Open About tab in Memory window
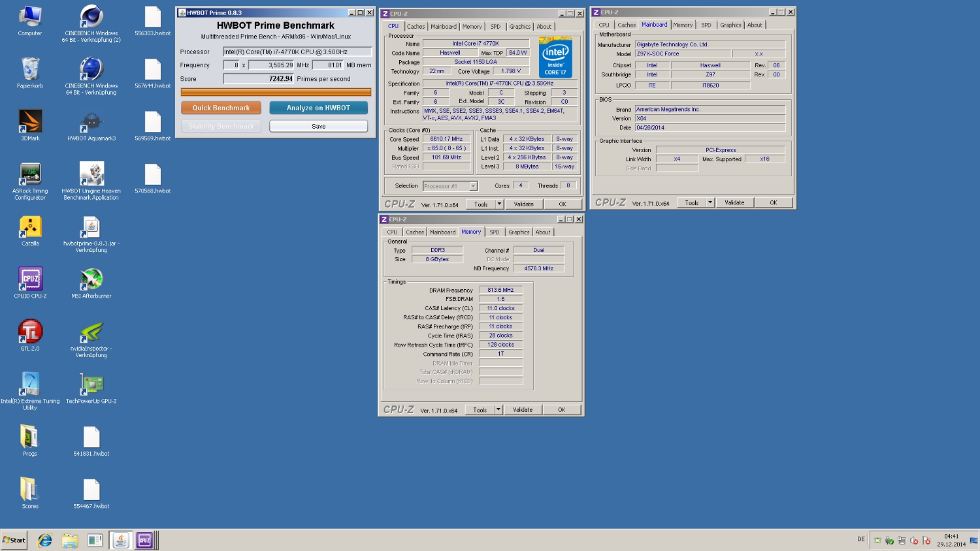 tap(543, 232)
